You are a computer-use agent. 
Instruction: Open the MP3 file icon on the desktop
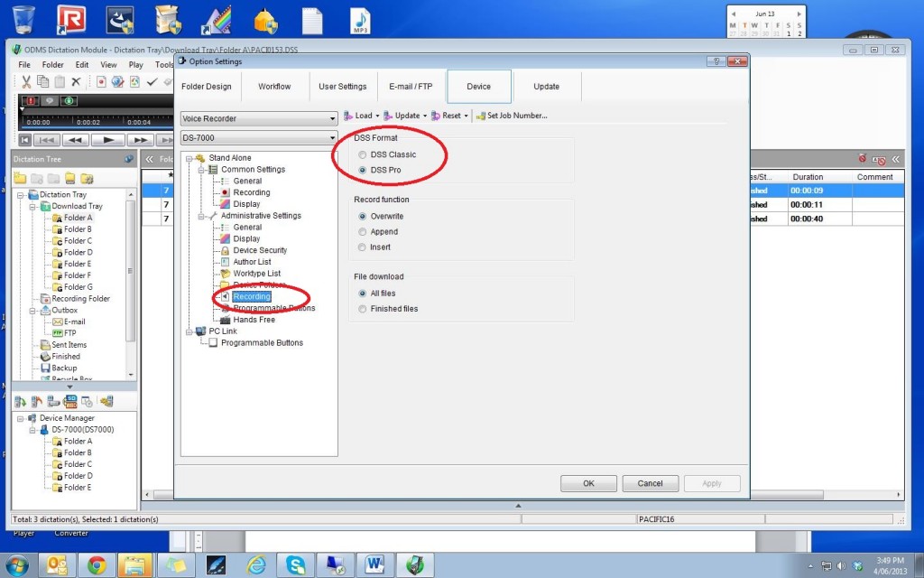360,21
